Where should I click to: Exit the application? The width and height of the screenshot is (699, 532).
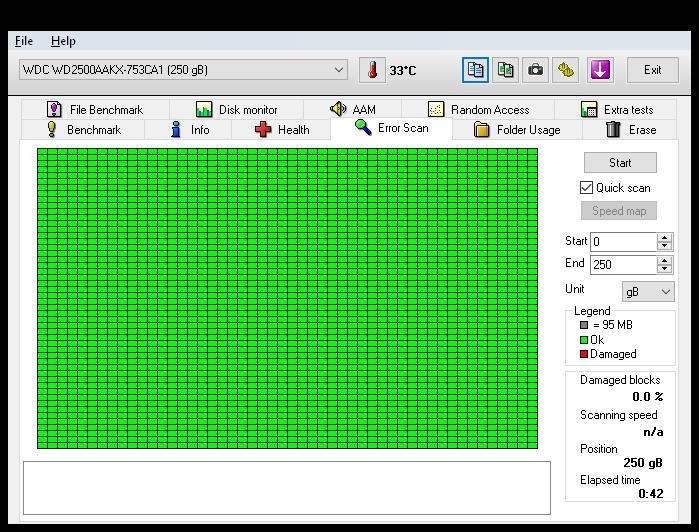coord(653,70)
